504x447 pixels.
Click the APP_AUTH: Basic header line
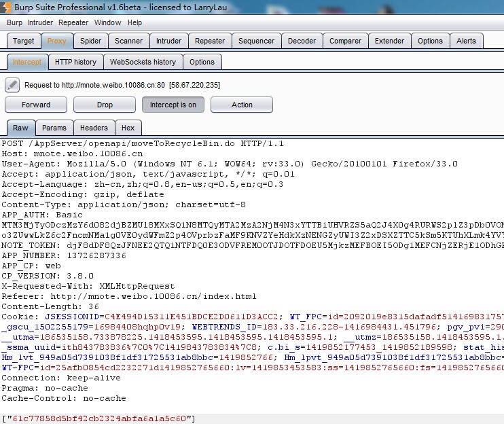pos(42,215)
